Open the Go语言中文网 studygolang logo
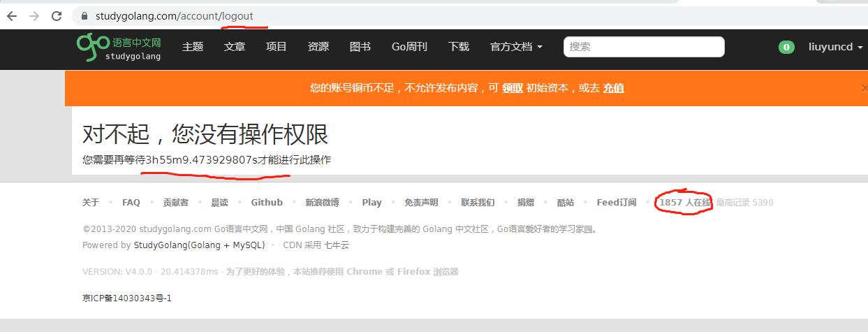The width and height of the screenshot is (868, 332). click(x=119, y=48)
